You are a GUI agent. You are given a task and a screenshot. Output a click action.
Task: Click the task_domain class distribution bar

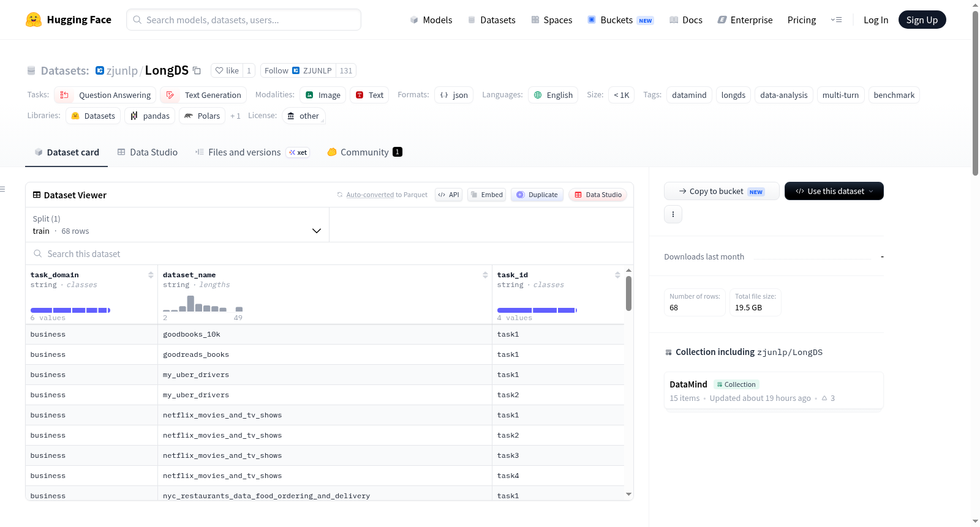[x=70, y=310]
